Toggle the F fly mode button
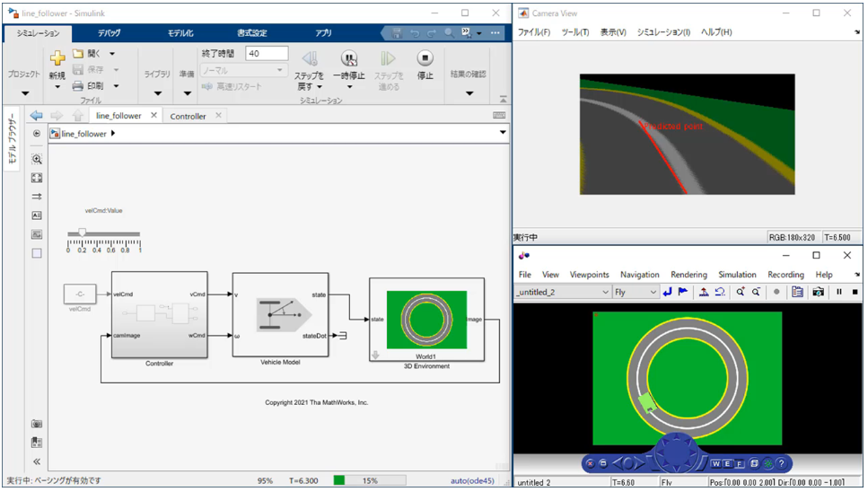Screen dimensions: 868x492 [739, 464]
